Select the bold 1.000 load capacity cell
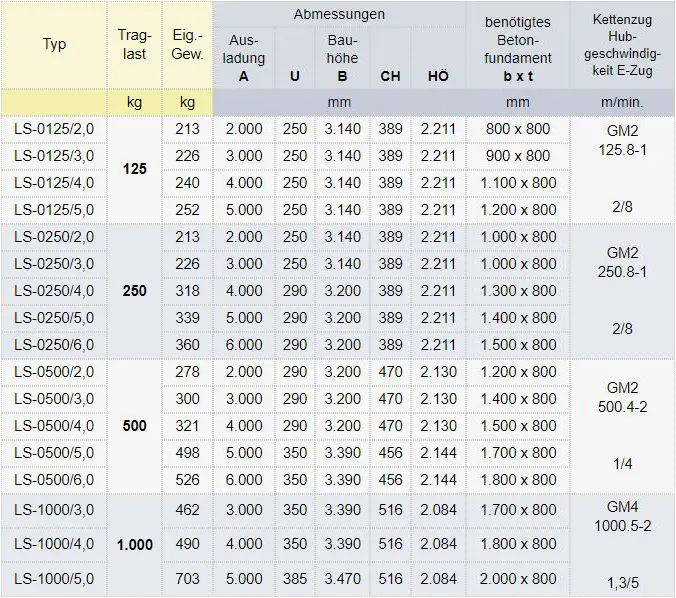Viewport: 676px width, 598px height. pyautogui.click(x=134, y=545)
